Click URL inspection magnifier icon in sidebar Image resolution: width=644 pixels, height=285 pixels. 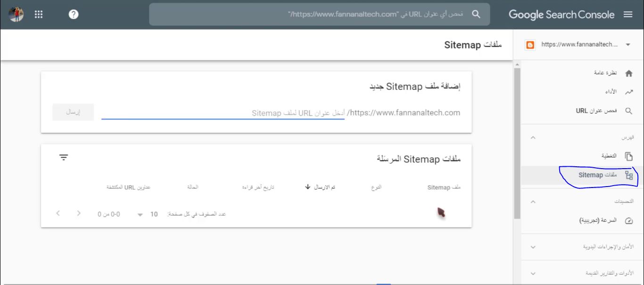tap(628, 111)
